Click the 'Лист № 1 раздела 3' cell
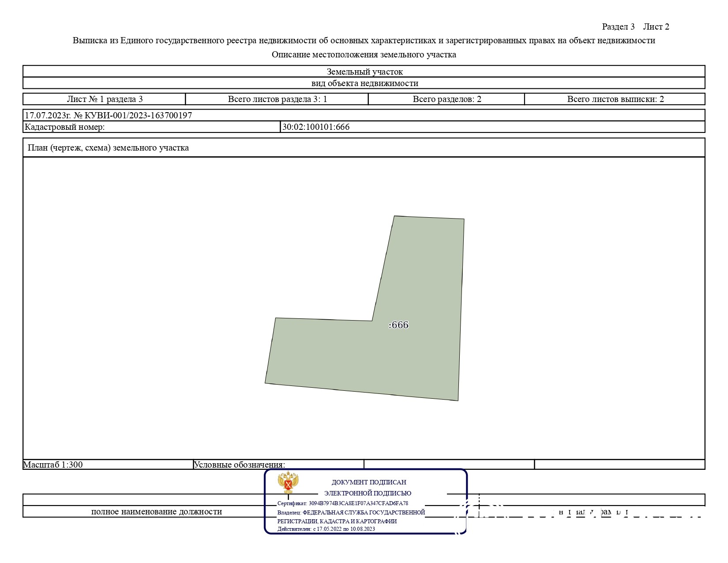Viewport: 728px width, 563px height. tap(105, 99)
